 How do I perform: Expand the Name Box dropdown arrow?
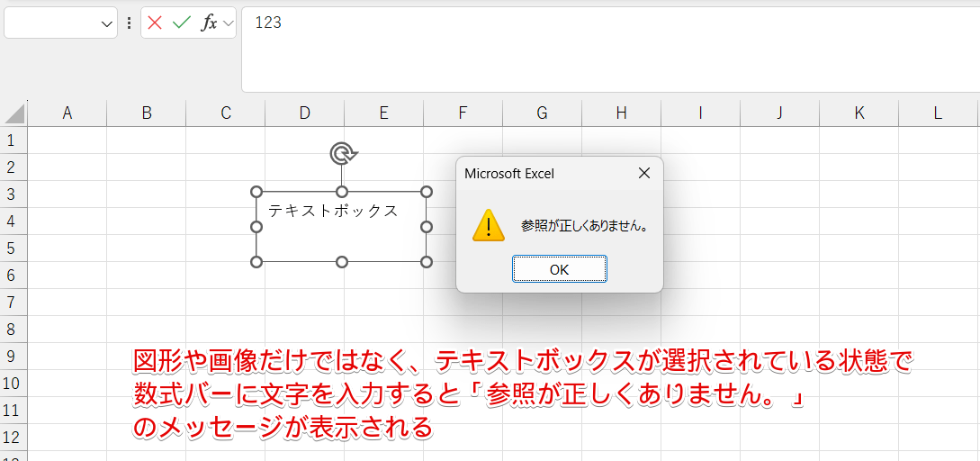pyautogui.click(x=105, y=23)
